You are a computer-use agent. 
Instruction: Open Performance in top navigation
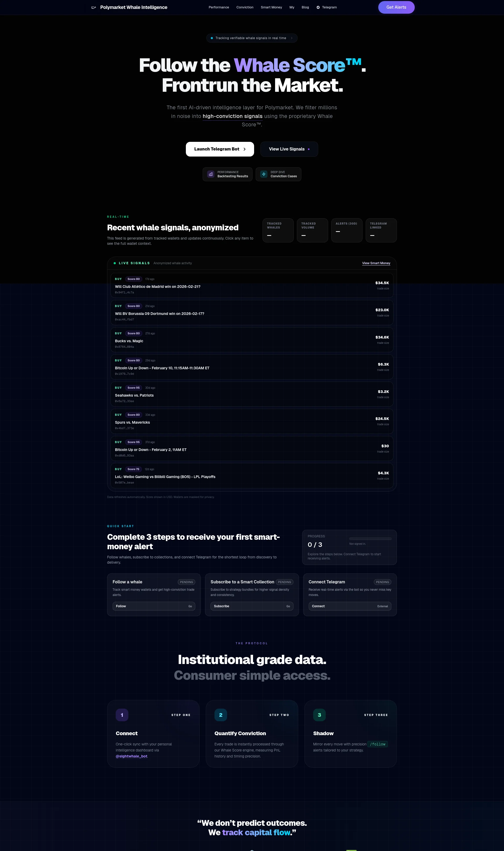click(219, 7)
